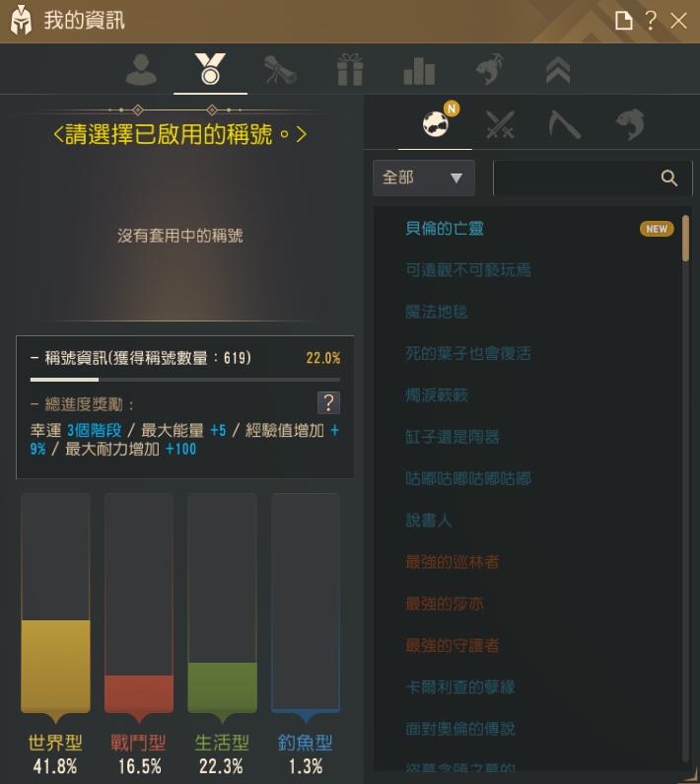Open the gift box rewards tab
The image size is (700, 784).
coord(350,69)
